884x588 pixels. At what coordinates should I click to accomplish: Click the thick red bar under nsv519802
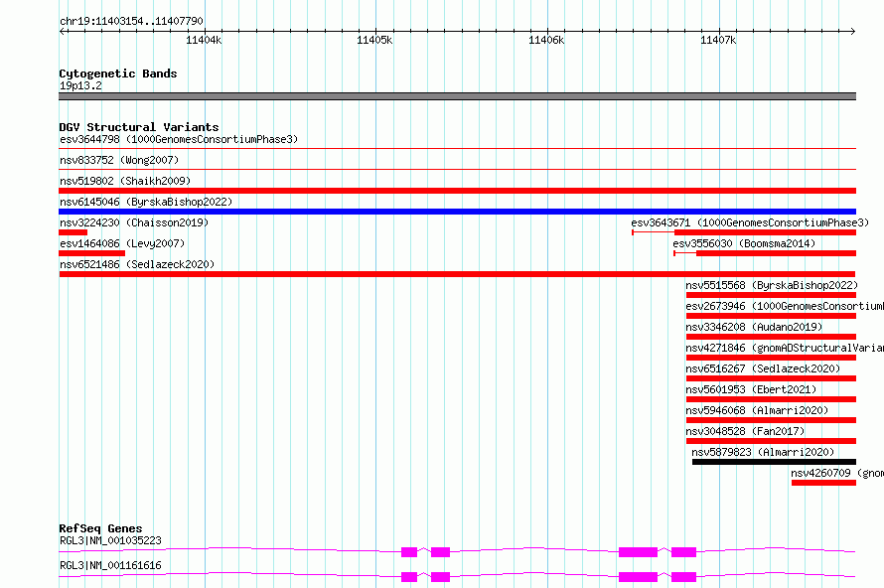pyautogui.click(x=457, y=191)
